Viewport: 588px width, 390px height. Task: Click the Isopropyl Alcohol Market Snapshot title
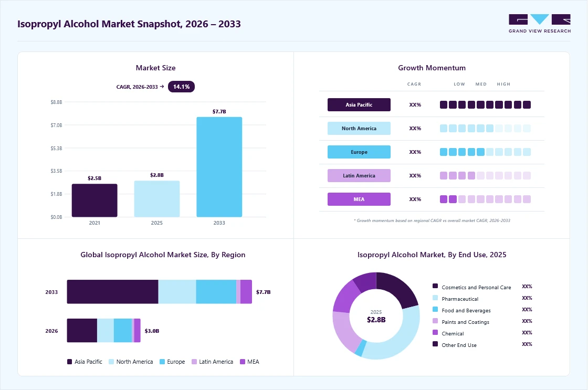[129, 24]
